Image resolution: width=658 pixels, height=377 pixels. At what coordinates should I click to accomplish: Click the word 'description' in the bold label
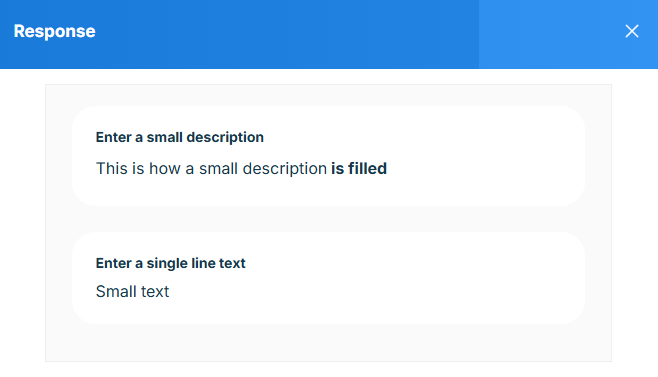click(225, 137)
